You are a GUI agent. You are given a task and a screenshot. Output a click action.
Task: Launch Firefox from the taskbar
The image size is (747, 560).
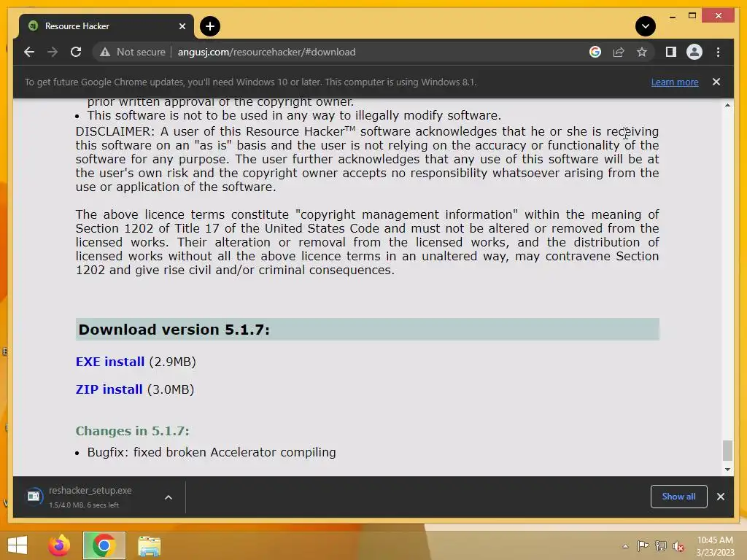click(x=59, y=545)
